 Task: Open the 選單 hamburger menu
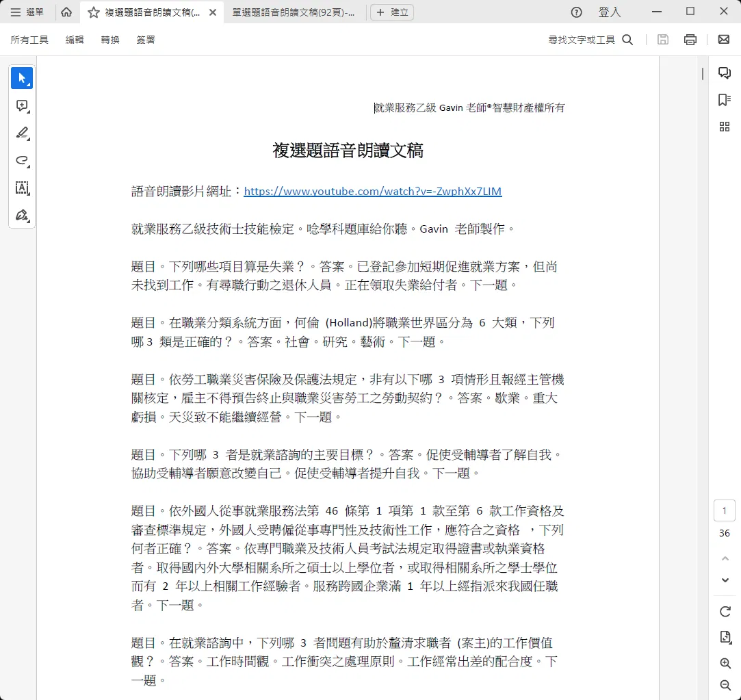click(27, 12)
